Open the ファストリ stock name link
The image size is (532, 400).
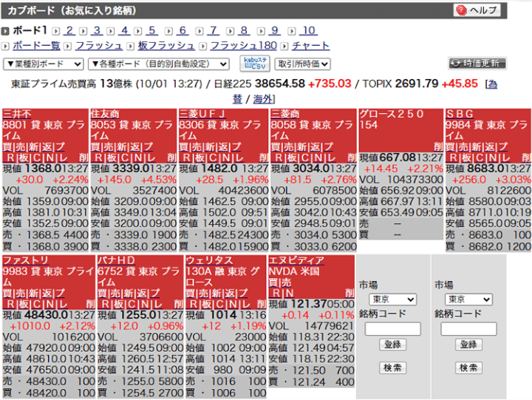[26, 260]
